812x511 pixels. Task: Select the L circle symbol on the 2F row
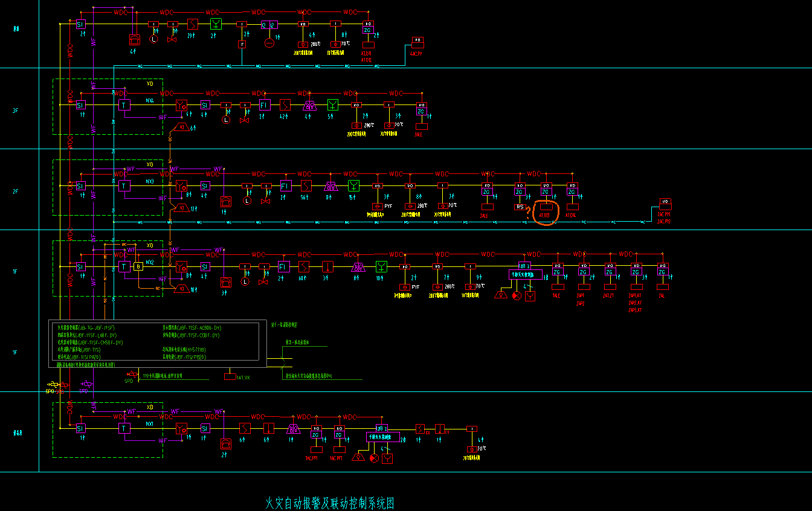point(246,201)
